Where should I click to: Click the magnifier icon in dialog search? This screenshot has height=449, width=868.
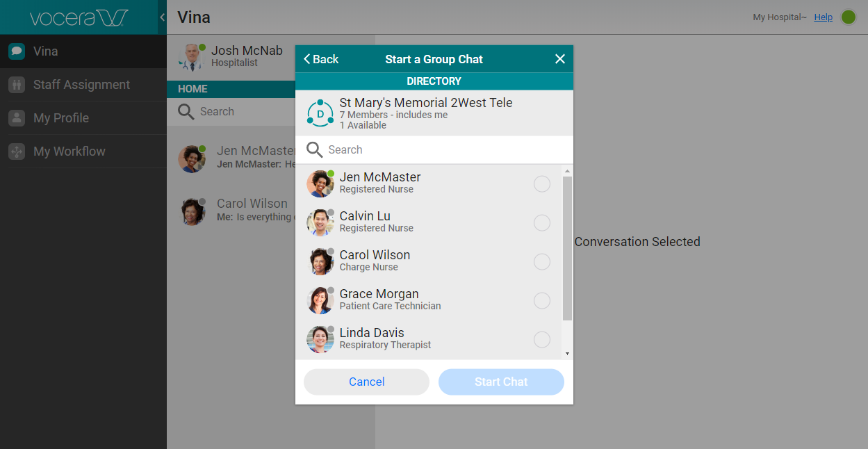(315, 150)
